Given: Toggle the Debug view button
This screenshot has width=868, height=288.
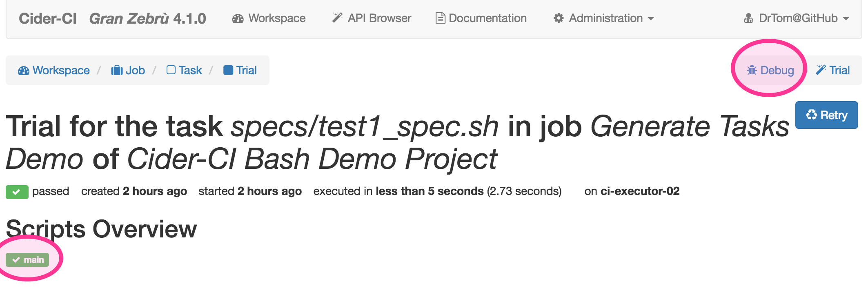Looking at the screenshot, I should click(x=770, y=70).
